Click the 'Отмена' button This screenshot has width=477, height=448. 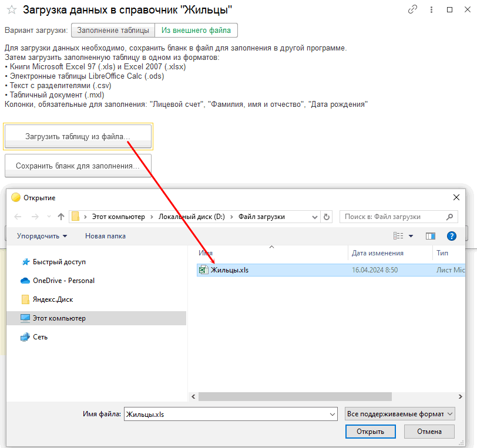pos(429,432)
